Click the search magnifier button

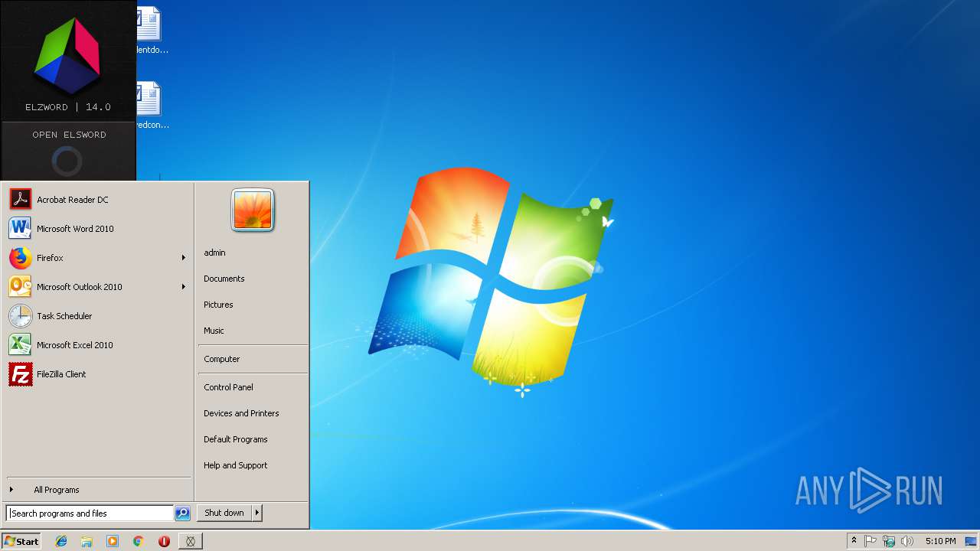point(182,514)
